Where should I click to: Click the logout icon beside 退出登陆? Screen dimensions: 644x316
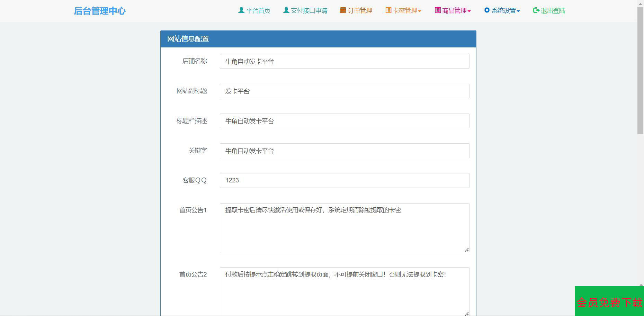tap(536, 10)
